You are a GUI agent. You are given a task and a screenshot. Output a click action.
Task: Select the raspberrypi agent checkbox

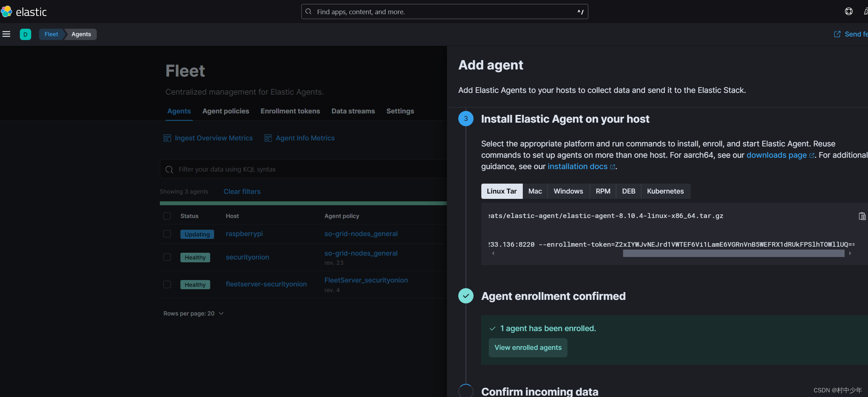167,234
